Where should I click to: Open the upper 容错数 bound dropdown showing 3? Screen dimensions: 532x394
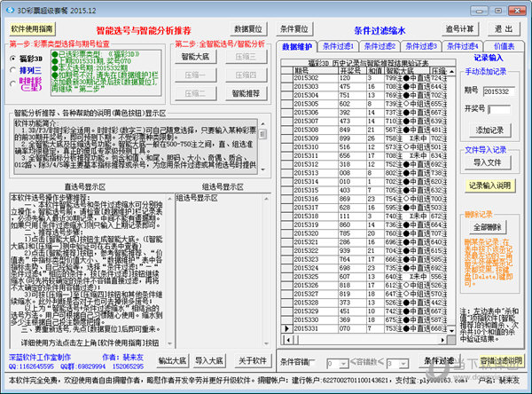click(403, 364)
